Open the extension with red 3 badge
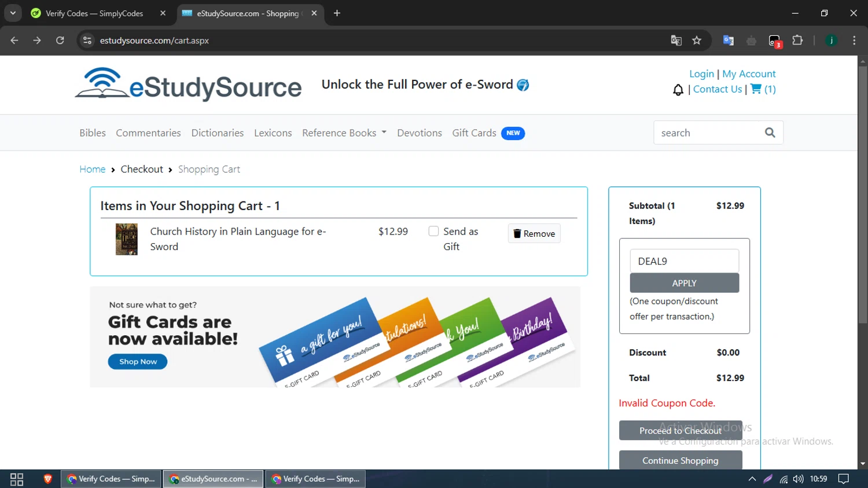 tap(775, 41)
